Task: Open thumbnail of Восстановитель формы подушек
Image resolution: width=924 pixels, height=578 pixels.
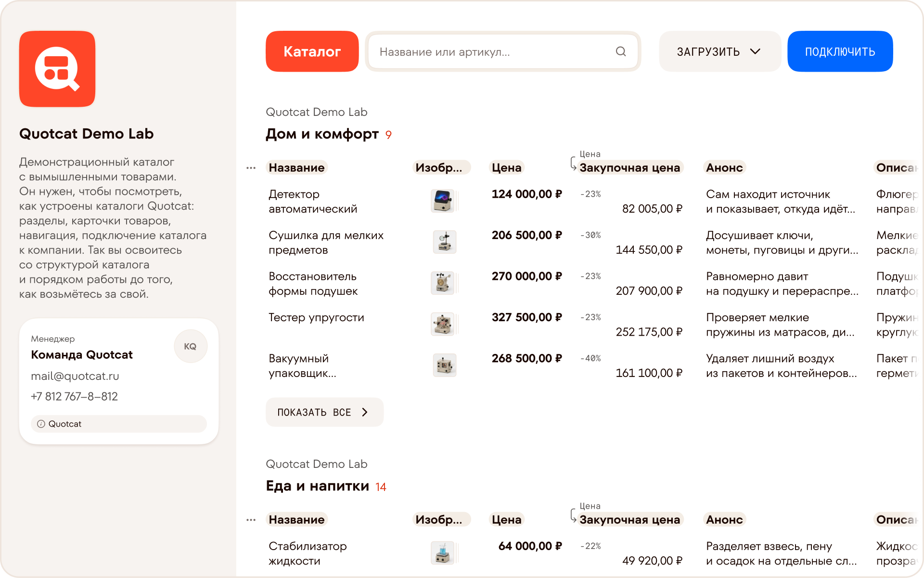Action: 443,283
